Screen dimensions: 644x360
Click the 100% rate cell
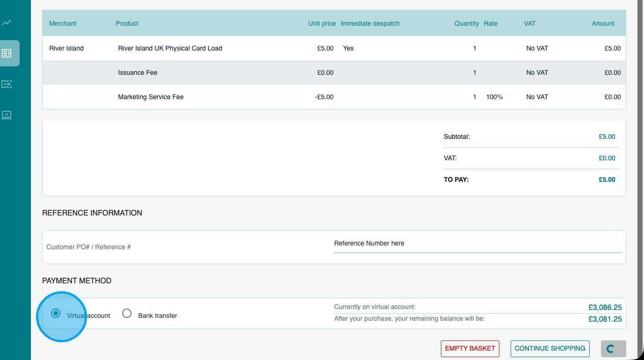pyautogui.click(x=495, y=97)
